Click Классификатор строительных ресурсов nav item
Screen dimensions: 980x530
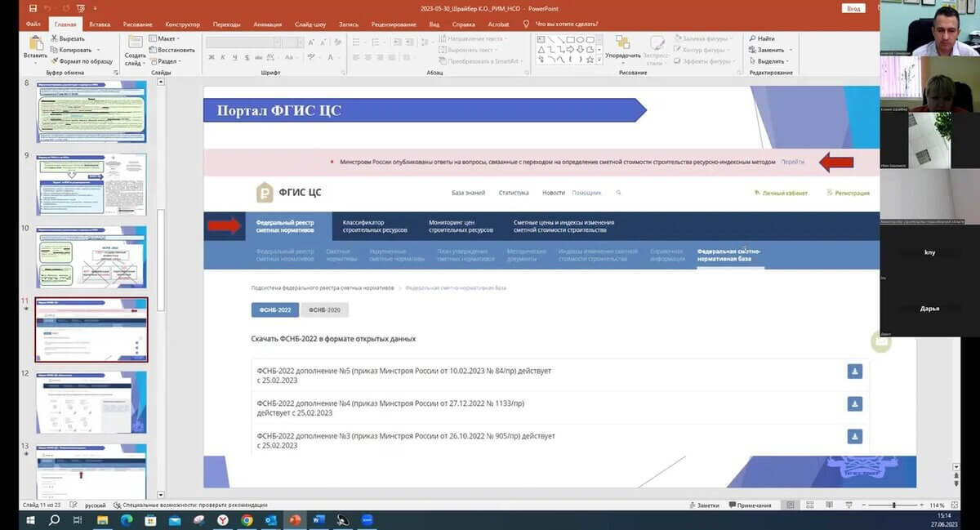[x=373, y=226]
